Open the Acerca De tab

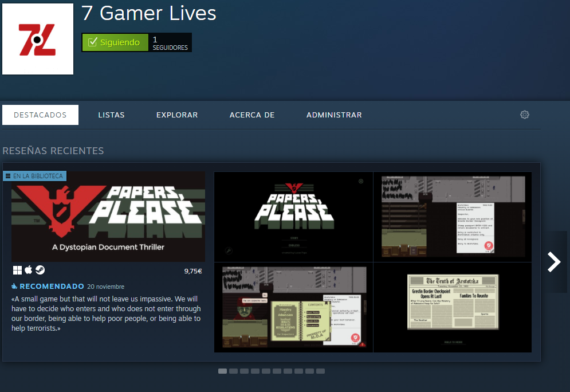click(x=252, y=115)
